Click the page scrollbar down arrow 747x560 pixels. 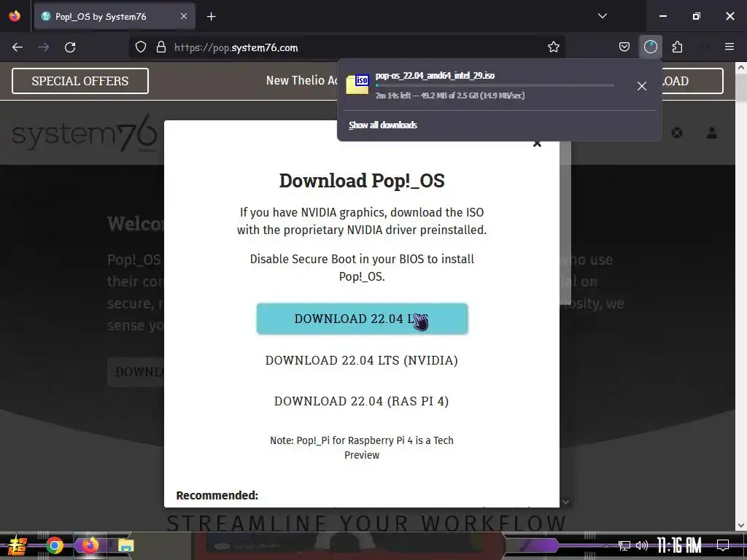[x=741, y=525]
